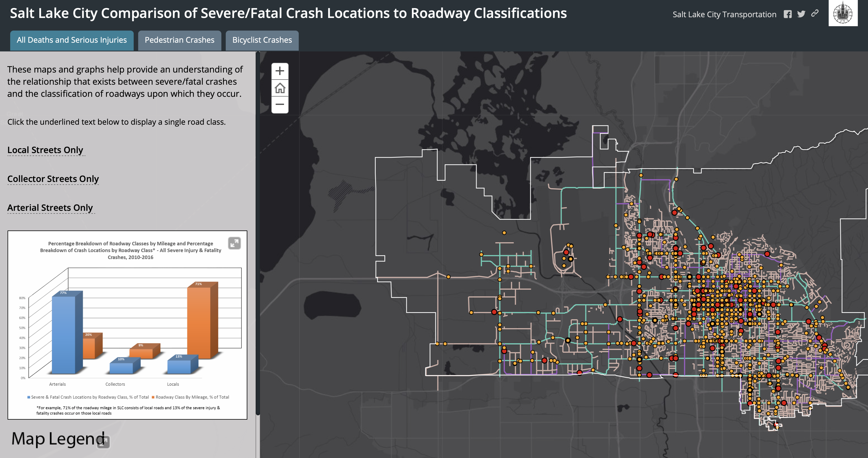Expand the crash percentage bar chart to full screen

235,243
